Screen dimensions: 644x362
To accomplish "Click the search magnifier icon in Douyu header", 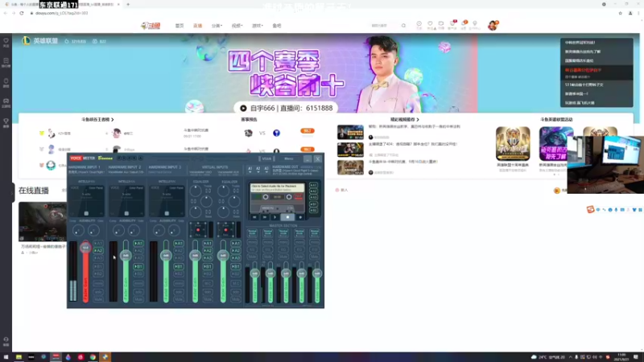I will point(404,26).
